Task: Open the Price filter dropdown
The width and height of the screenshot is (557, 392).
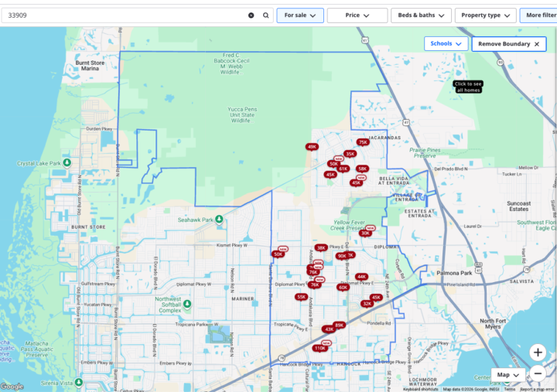Action: click(357, 15)
